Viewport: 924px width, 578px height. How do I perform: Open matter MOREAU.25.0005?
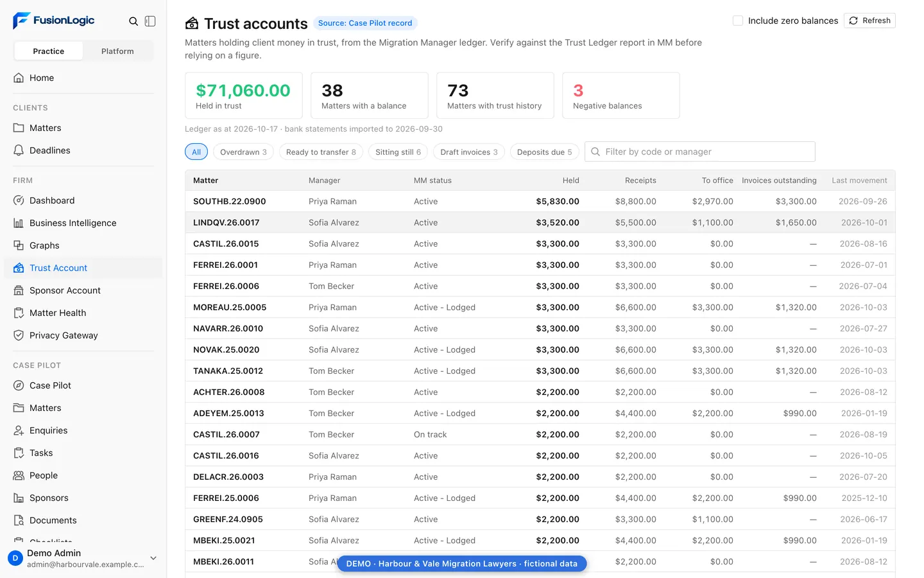540,307
